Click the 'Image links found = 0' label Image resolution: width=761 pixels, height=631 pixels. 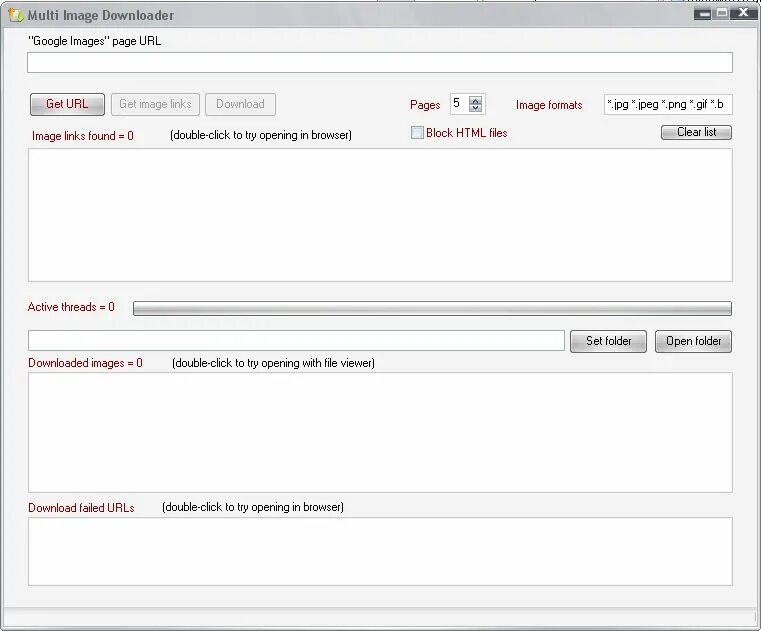click(83, 136)
